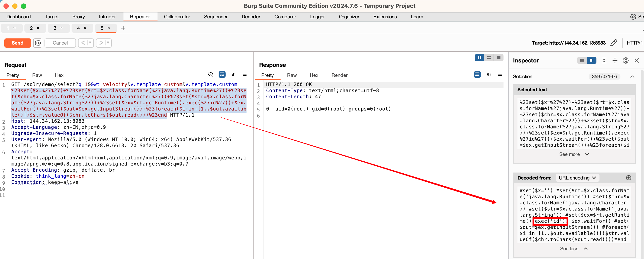Screen dimensions: 644x259
Task: Hide non-printable characters using the eye icon
Action: click(211, 74)
